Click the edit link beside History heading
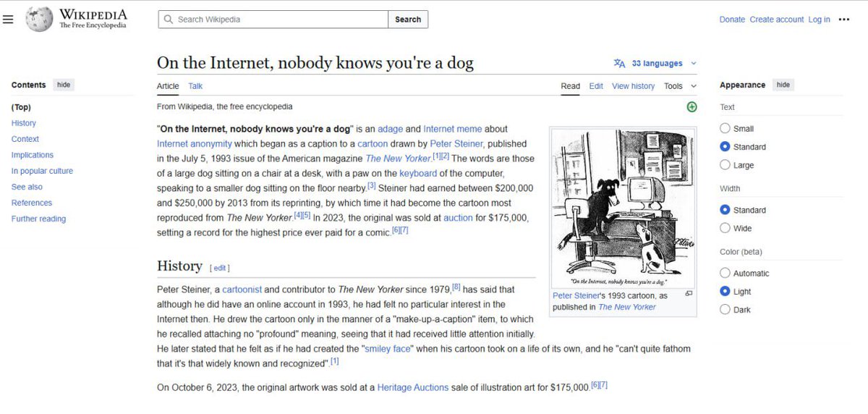The image size is (868, 414). pos(219,268)
